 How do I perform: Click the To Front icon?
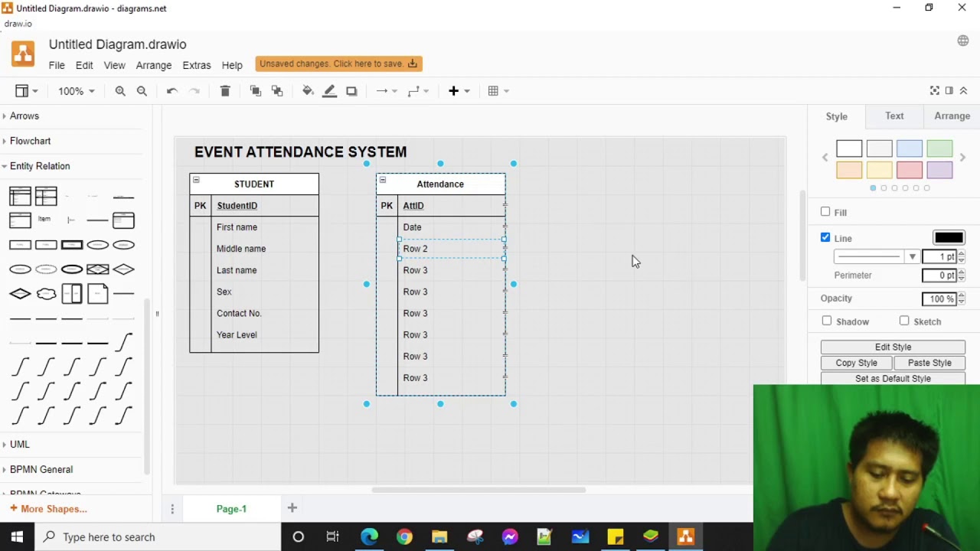(256, 91)
